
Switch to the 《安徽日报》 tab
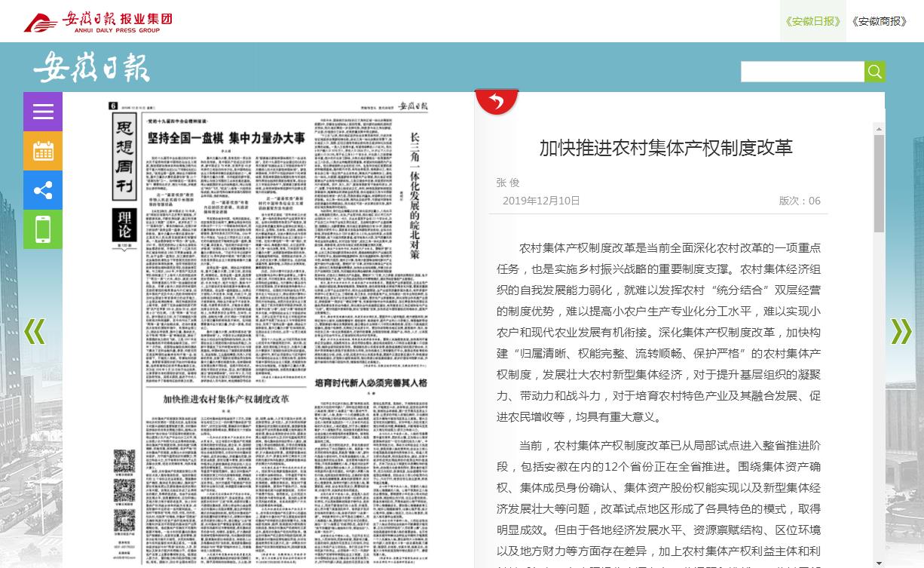pyautogui.click(x=812, y=21)
